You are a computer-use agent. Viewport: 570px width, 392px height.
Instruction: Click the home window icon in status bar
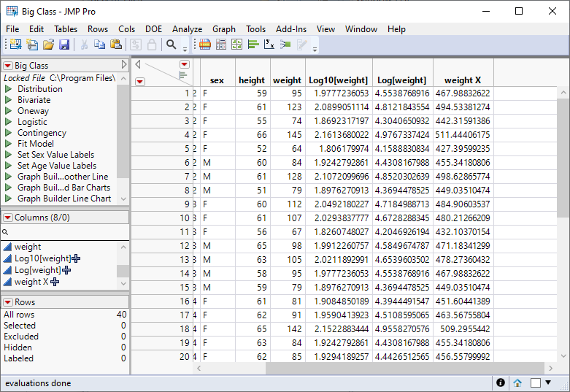point(517,383)
